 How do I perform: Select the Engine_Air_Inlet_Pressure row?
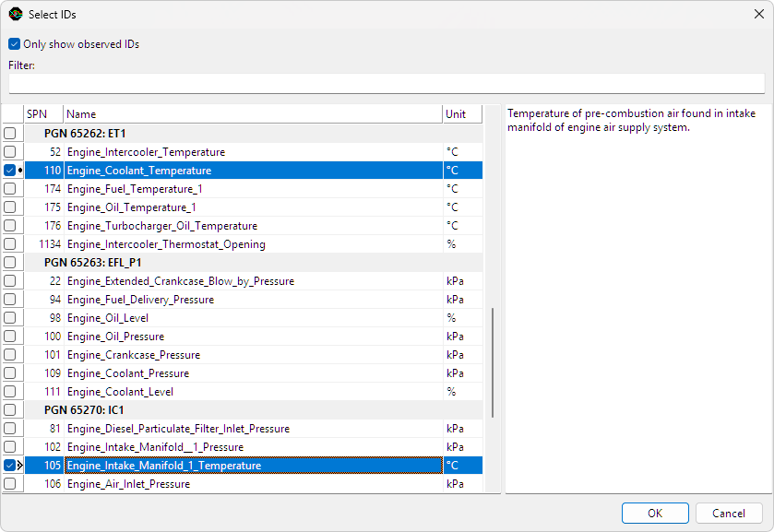(254, 484)
